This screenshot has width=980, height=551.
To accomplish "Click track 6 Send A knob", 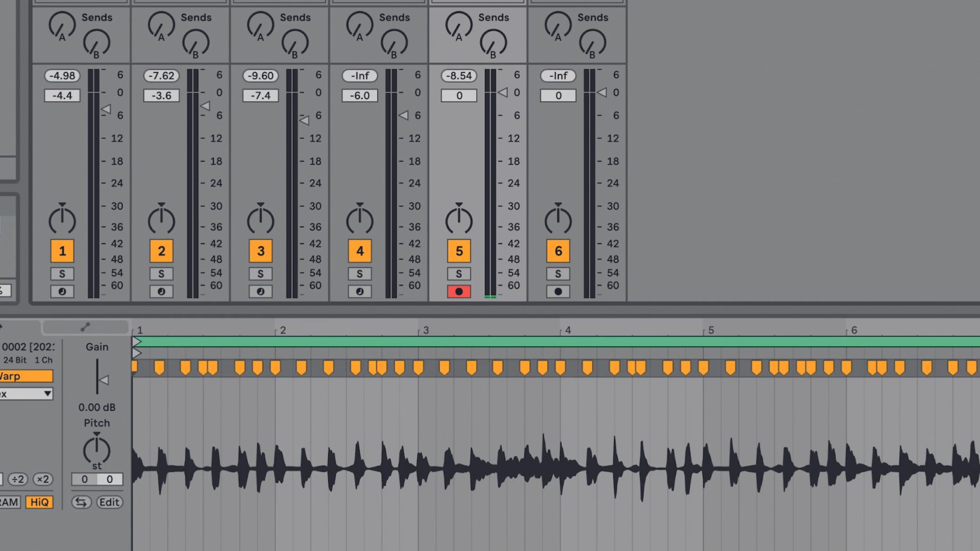I will [x=558, y=25].
